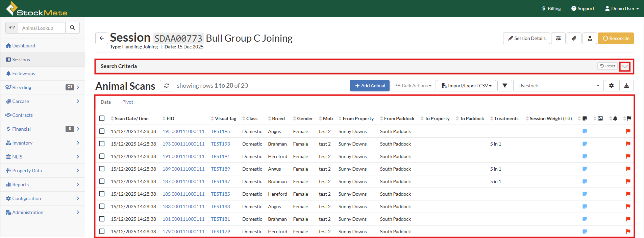Open the session attachments paperclip icon

(574, 38)
